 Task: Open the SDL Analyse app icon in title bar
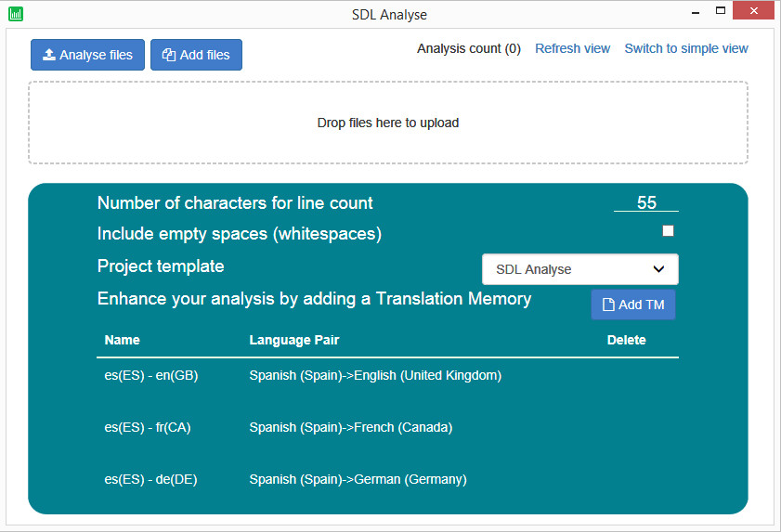(x=16, y=13)
